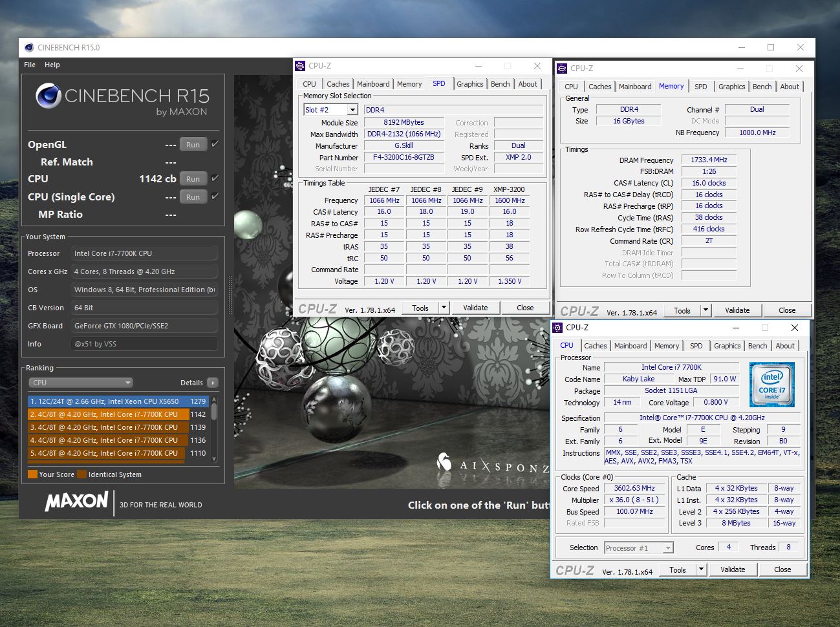Click the CPU-Z SPD window title icon
This screenshot has height=627, width=840.
coord(300,66)
